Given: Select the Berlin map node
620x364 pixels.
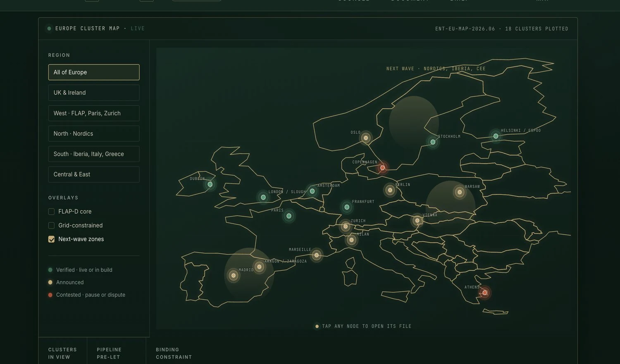Looking at the screenshot, I should pyautogui.click(x=390, y=190).
